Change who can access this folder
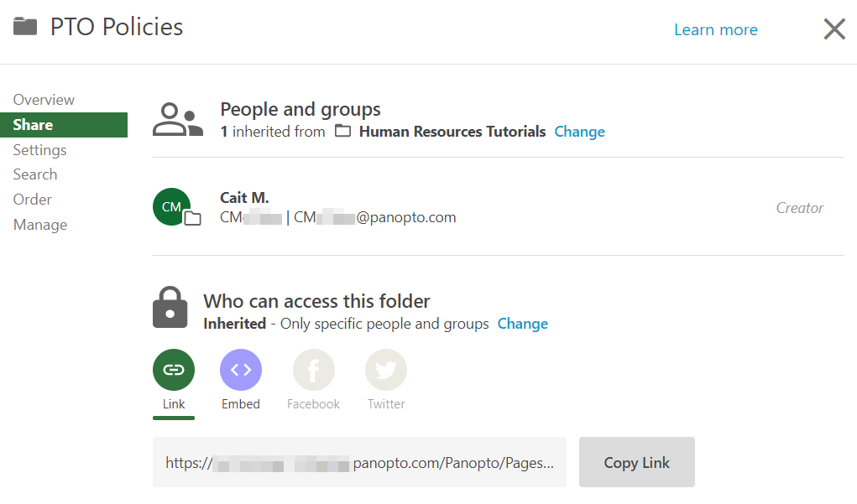 tap(522, 323)
